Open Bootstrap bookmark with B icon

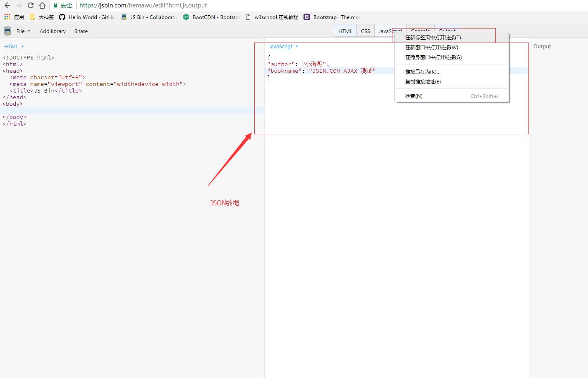click(x=332, y=17)
